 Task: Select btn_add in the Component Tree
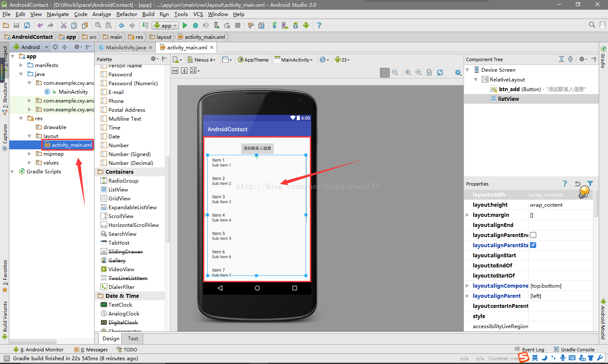point(538,89)
